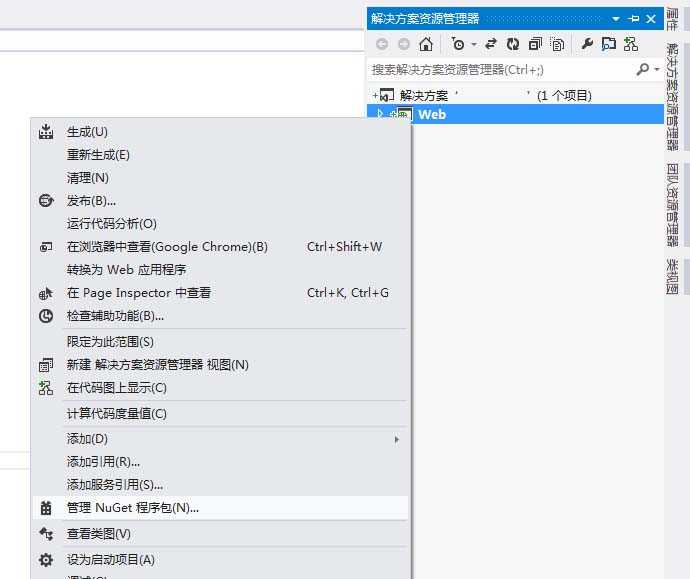Click the Collapse All icon
Screen dimensions: 690x579
[x=535, y=44]
